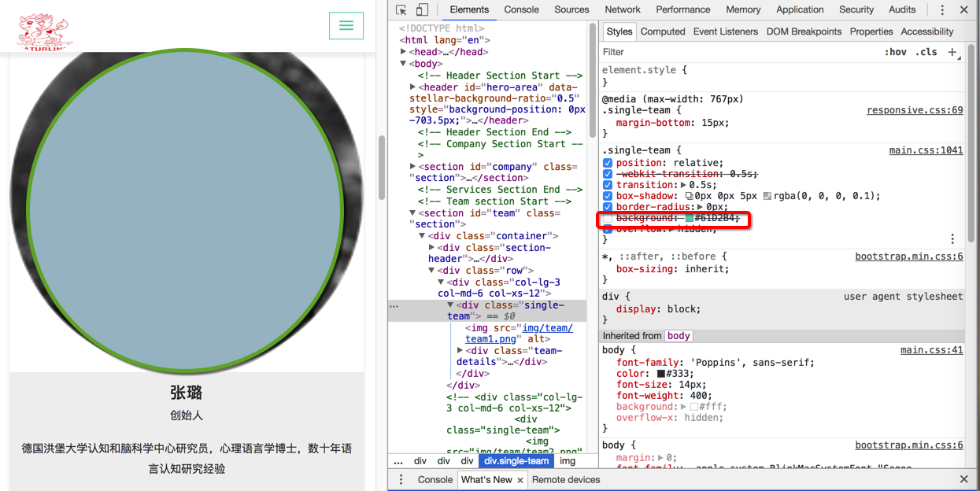Open the main.css:41 source link
This screenshot has width=980, height=491.
(931, 350)
